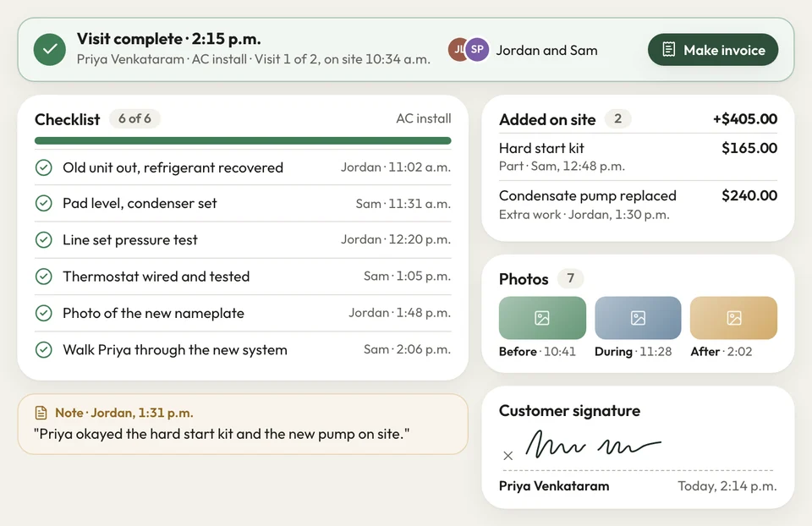Viewport: 812px width, 526px height.
Task: Click the 'Part · Sam, 12:48 p.m.' detail
Action: (562, 167)
